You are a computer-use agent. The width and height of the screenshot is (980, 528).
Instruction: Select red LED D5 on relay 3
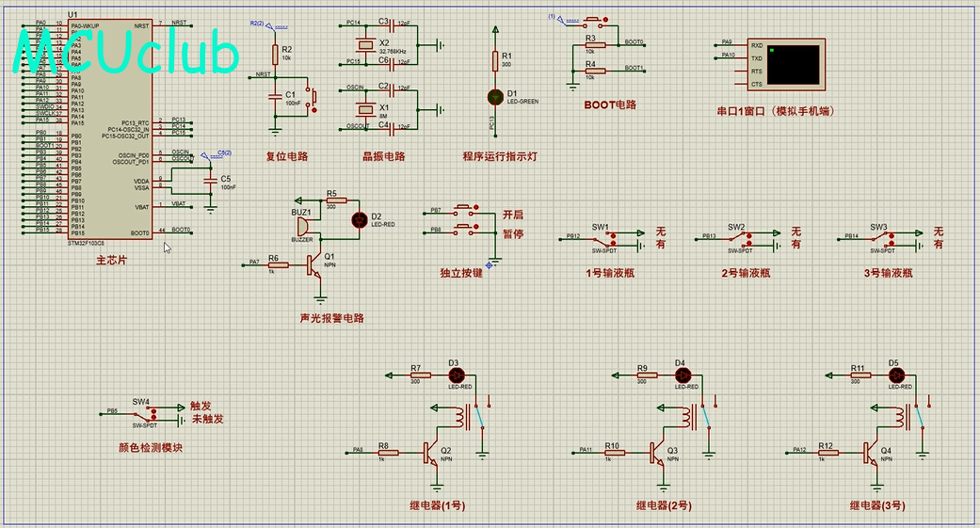point(896,376)
